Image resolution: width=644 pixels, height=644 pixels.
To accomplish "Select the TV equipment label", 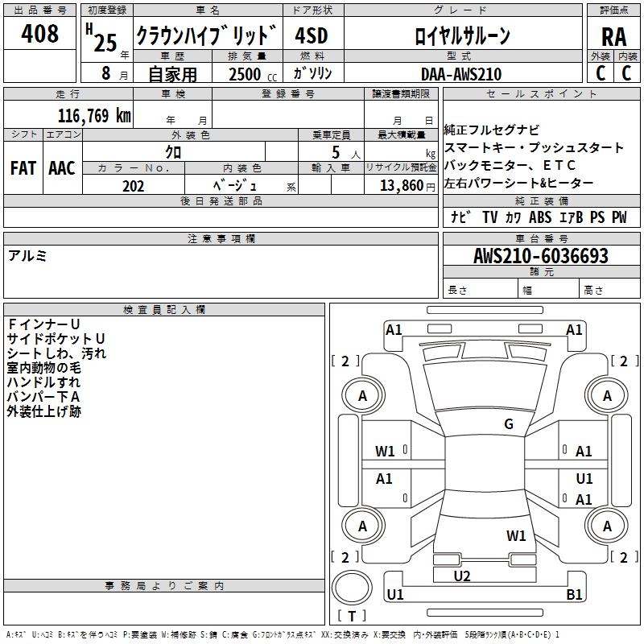I will point(490,217).
